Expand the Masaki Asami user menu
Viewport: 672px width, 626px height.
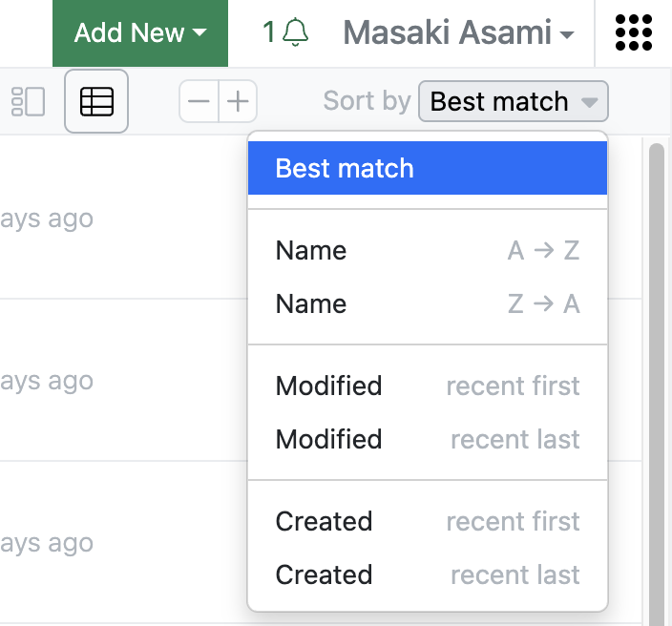458,32
